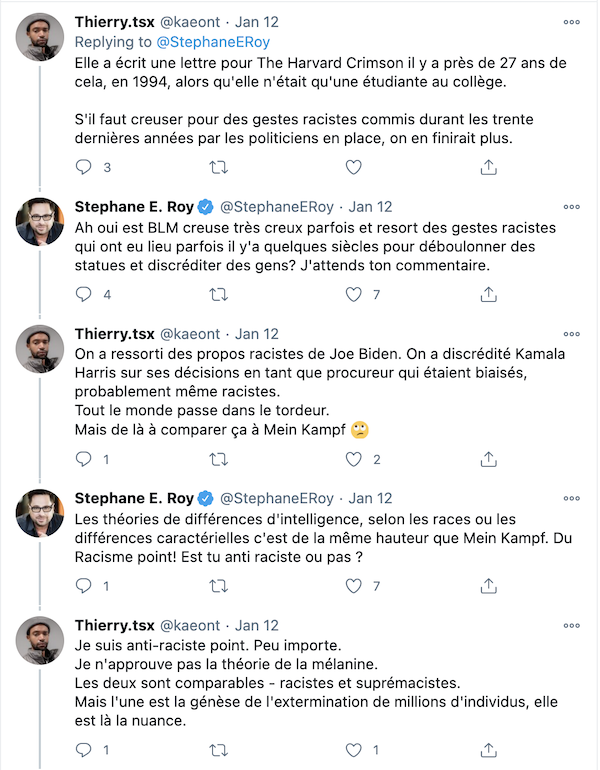Open Thierry's profile picture on Joe Biden tweet

tap(40, 349)
